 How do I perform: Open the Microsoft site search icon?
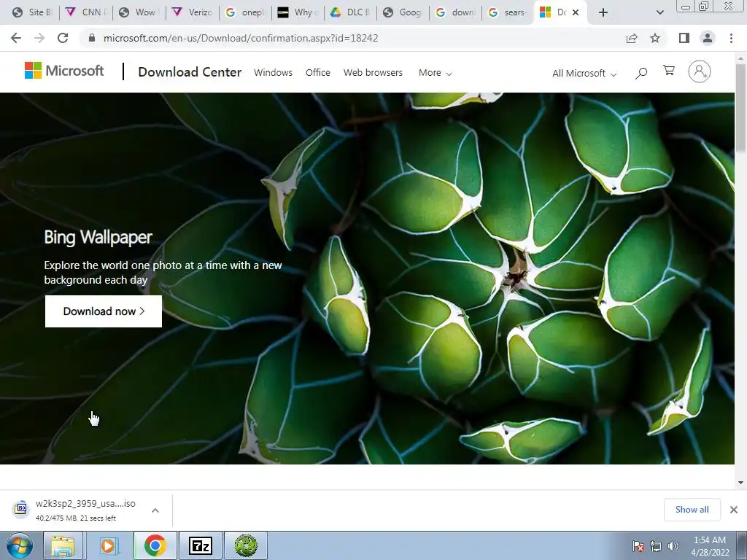click(641, 73)
